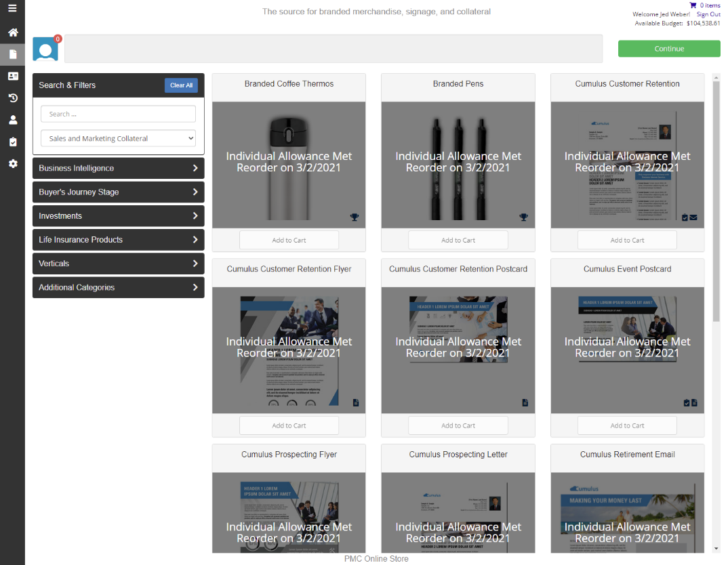Open the user profile sidebar icon
This screenshot has width=728, height=565.
point(12,120)
